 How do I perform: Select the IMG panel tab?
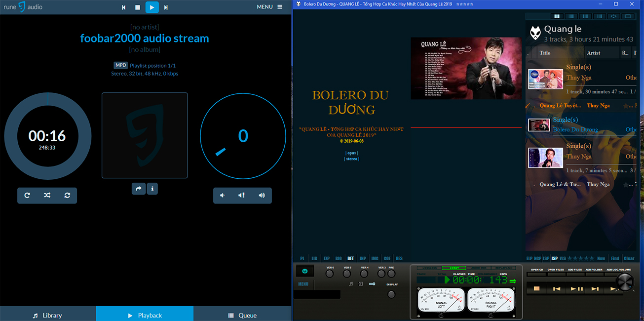[375, 258]
